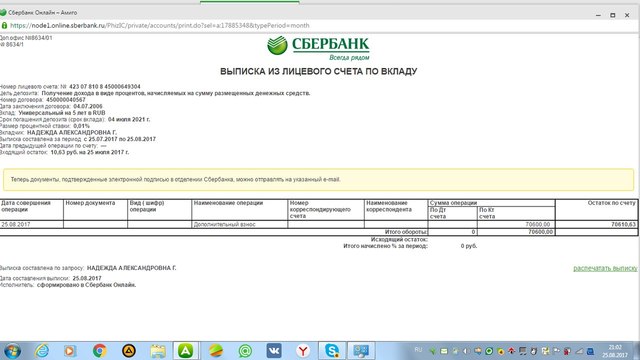Click the address bar URL
This screenshot has width=640, height=360.
coord(160,25)
